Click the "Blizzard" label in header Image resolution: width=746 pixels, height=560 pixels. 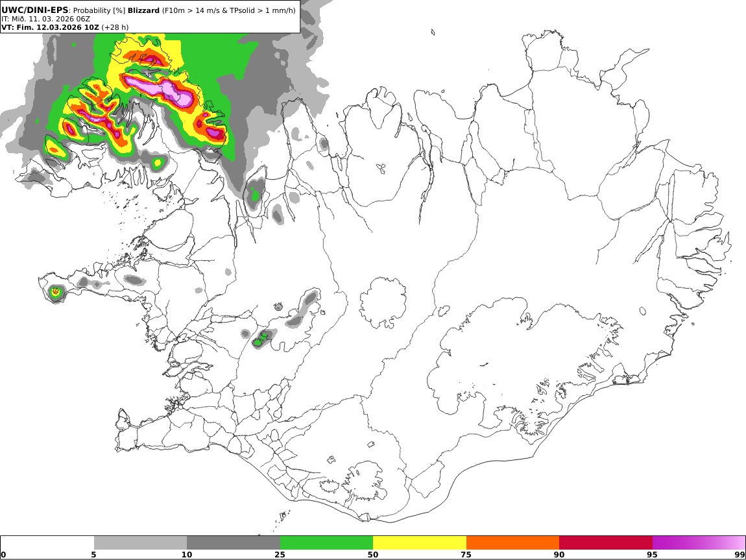click(143, 10)
